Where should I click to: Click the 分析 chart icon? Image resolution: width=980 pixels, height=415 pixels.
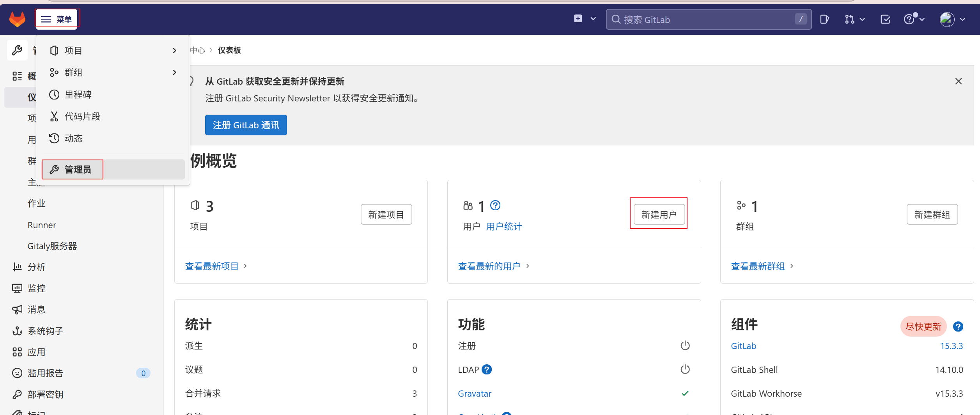coord(17,267)
